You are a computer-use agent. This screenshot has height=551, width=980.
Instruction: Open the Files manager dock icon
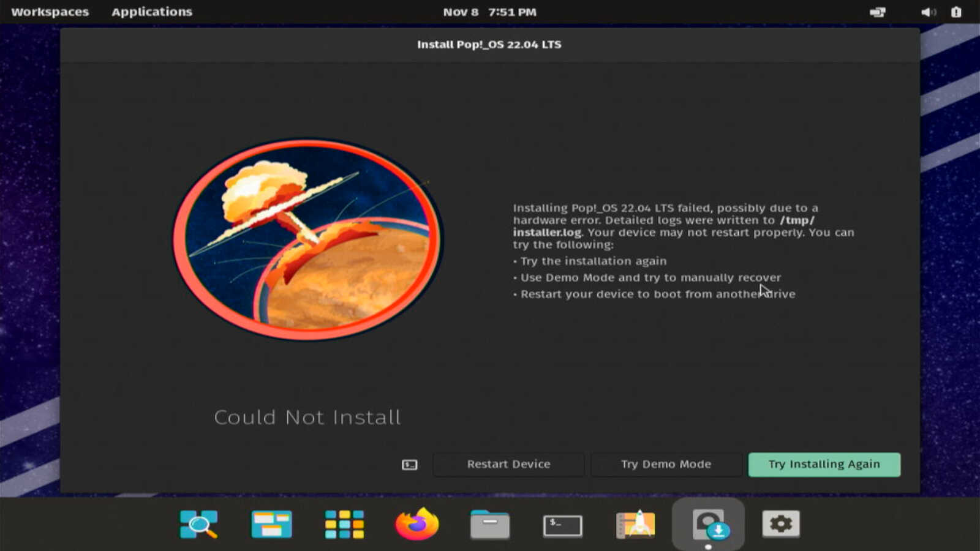point(490,525)
